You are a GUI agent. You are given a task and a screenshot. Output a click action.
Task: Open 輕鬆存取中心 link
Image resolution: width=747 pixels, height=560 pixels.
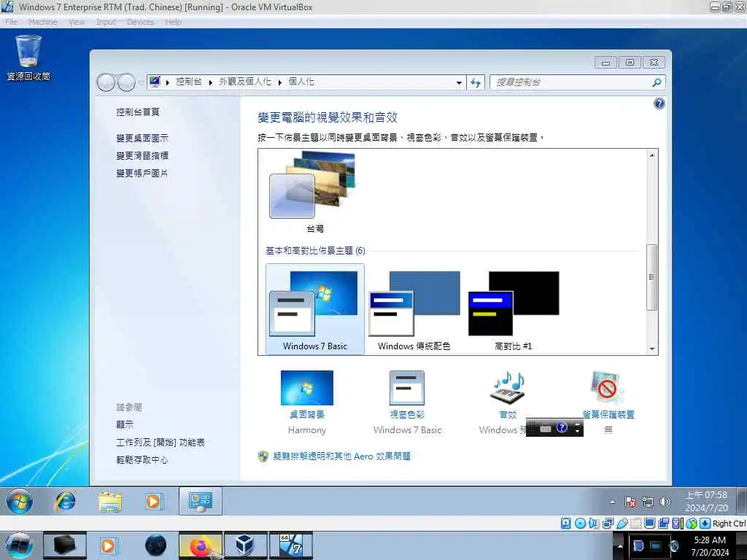pyautogui.click(x=142, y=460)
